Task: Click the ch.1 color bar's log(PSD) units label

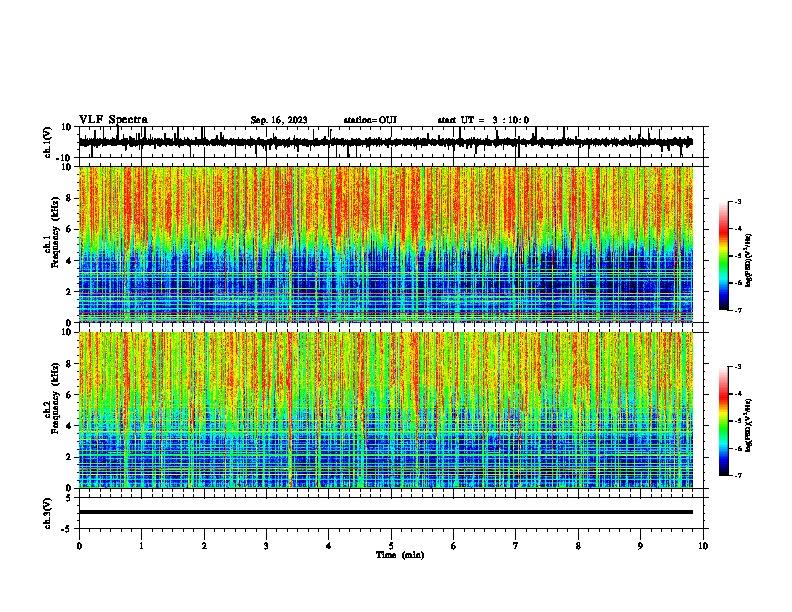Action: click(x=749, y=260)
